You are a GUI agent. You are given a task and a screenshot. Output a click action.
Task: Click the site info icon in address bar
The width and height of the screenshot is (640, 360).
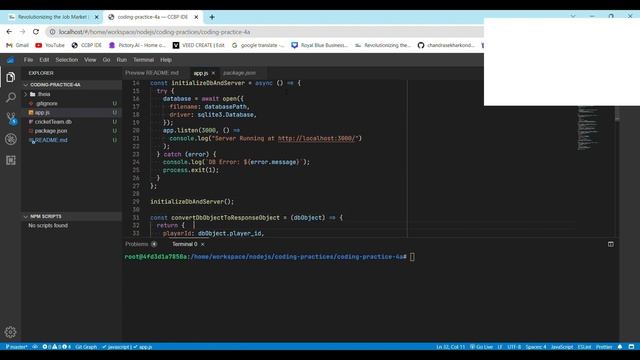click(52, 32)
